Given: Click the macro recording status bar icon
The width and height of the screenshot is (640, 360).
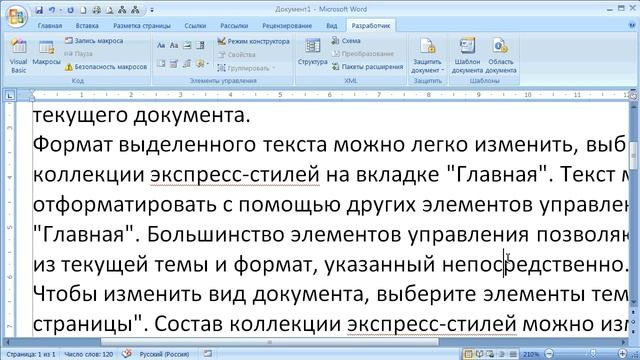Looking at the screenshot, I should pyautogui.click(x=208, y=353).
